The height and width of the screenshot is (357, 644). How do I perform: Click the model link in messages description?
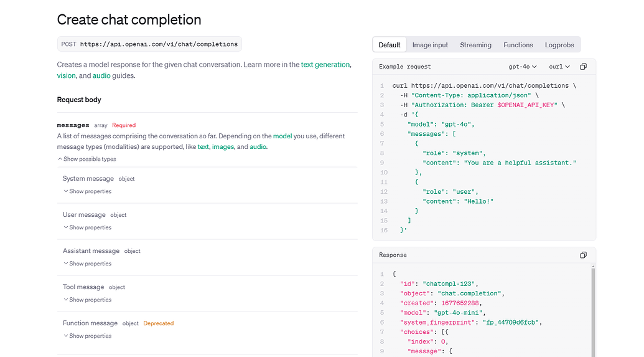(282, 136)
